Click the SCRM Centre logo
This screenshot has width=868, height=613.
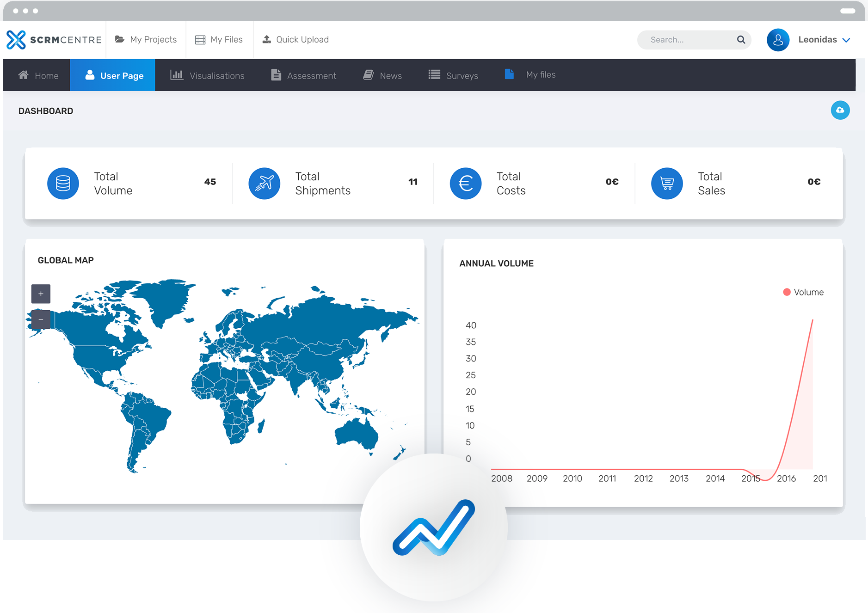[x=54, y=40]
